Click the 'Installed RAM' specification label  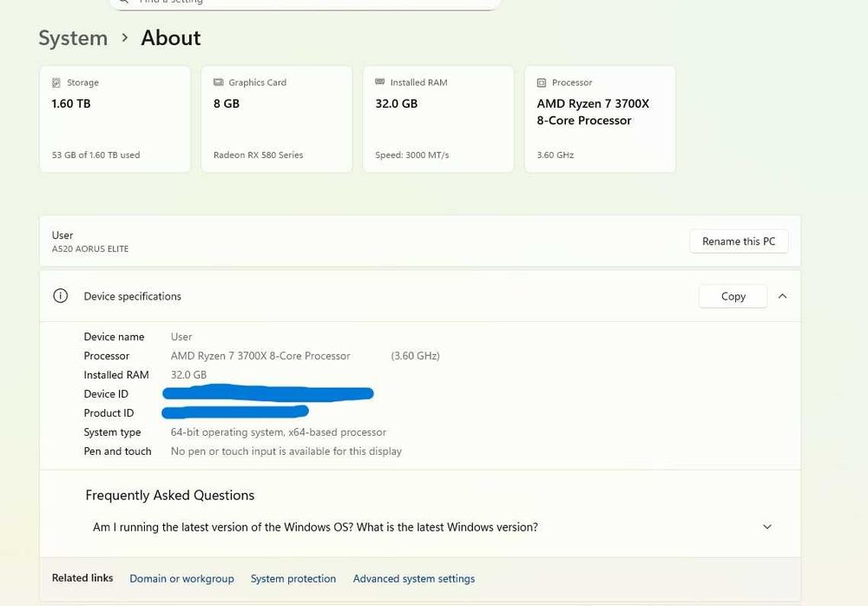(x=116, y=375)
